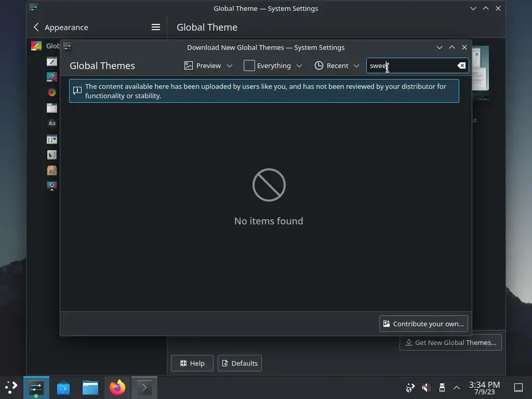Click the uploaded-content warning banner text
Screen dimensions: 532x399
265,91
